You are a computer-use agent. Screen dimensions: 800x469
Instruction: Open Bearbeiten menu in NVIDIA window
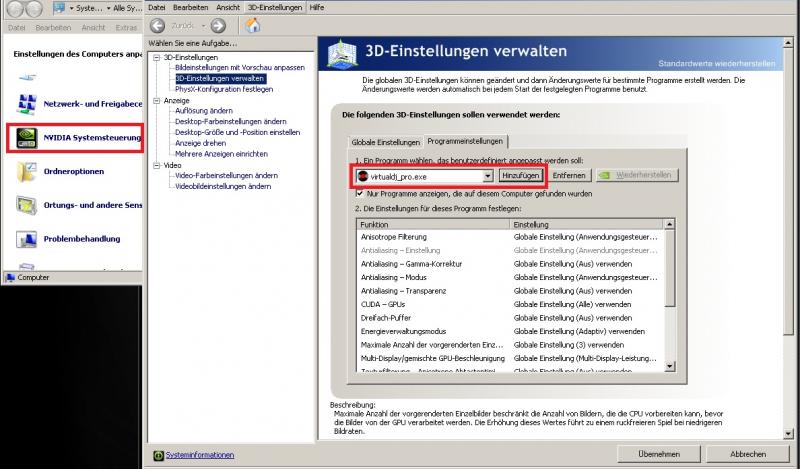(x=190, y=8)
